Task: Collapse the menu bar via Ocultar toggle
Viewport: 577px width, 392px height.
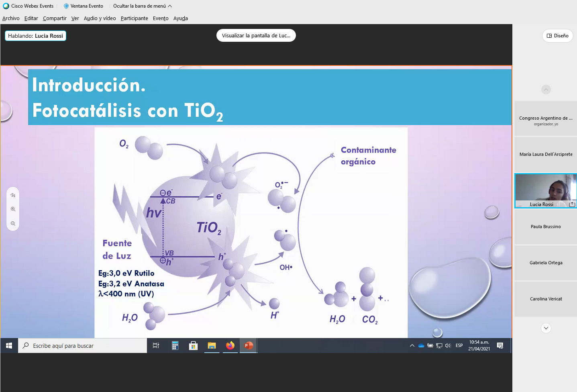Action: coord(142,6)
